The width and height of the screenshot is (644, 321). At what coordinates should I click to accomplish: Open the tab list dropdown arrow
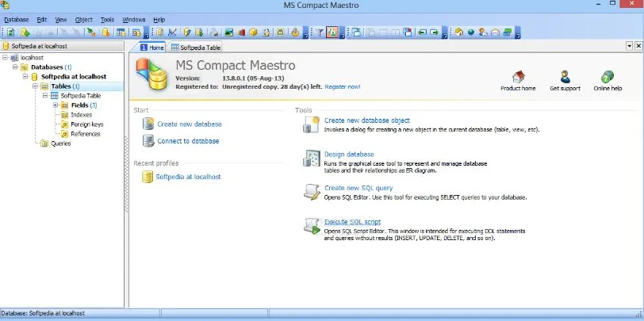tap(630, 46)
